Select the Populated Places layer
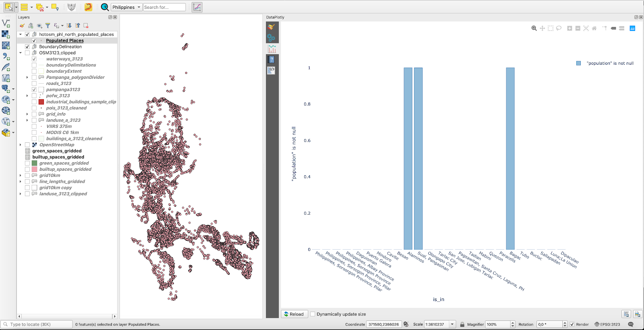Screen dimensions: 644x330 [x=65, y=41]
